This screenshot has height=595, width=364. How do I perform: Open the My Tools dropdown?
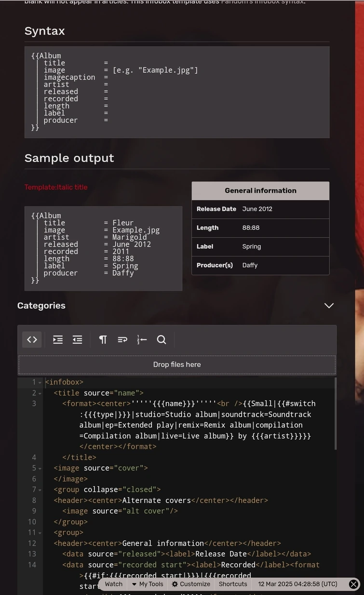(x=147, y=584)
